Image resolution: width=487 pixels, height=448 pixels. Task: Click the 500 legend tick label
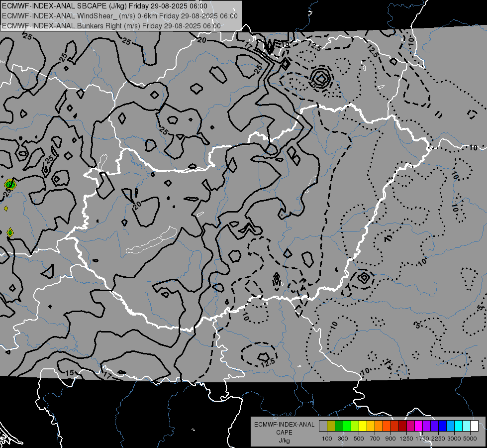coord(359,439)
